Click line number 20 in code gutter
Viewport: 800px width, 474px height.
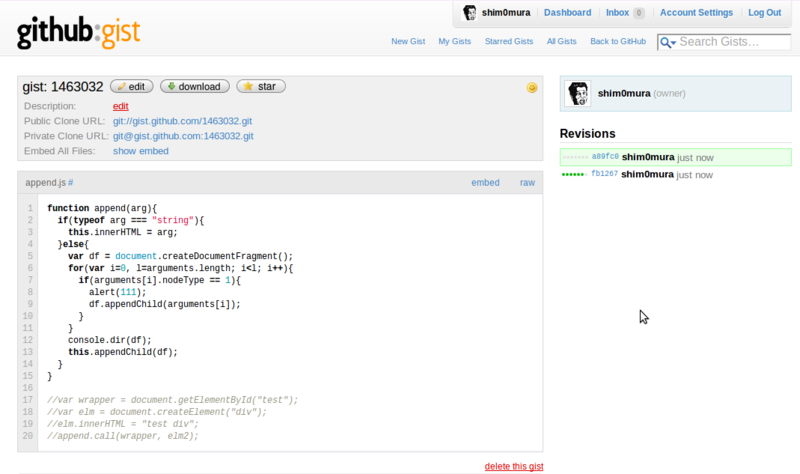(x=28, y=436)
